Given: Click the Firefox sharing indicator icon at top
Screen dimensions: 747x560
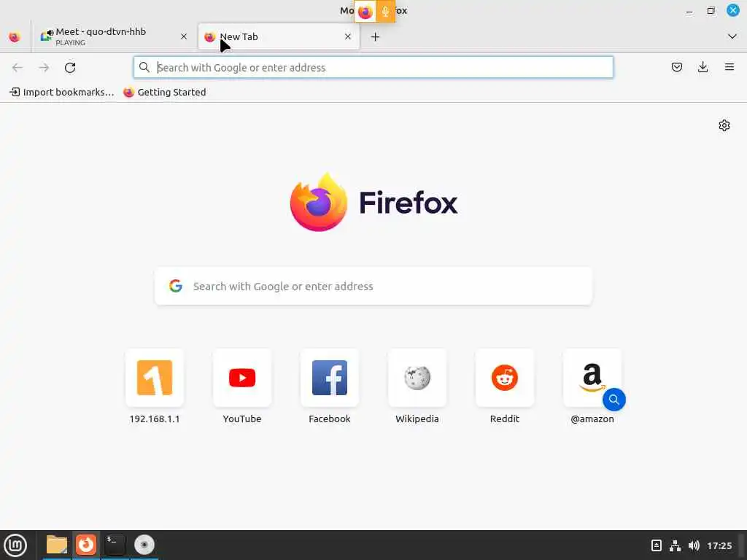Looking at the screenshot, I should 365,11.
